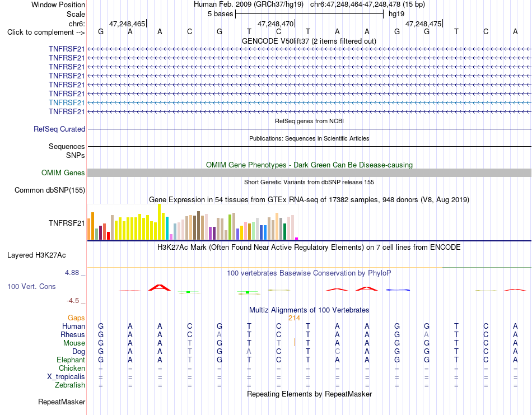Click the hg19 label beside the scale bar
Image resolution: width=532 pixels, height=415 pixels.
396,14
